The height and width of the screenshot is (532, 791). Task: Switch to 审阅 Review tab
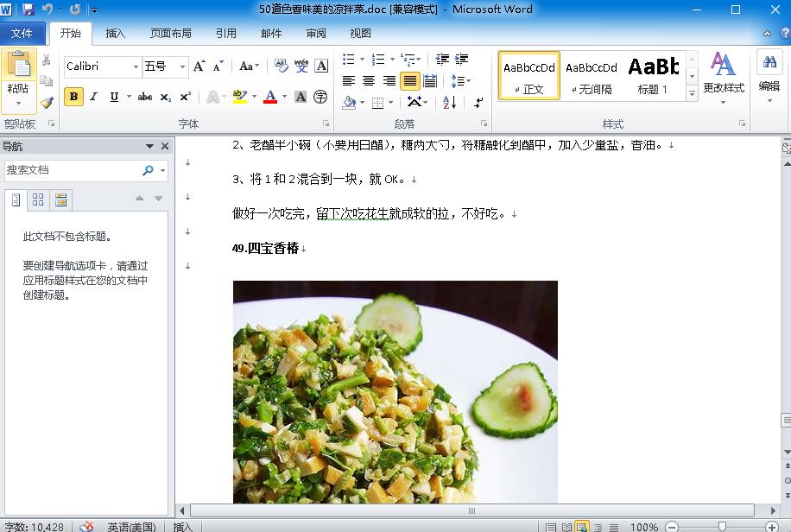point(316,34)
